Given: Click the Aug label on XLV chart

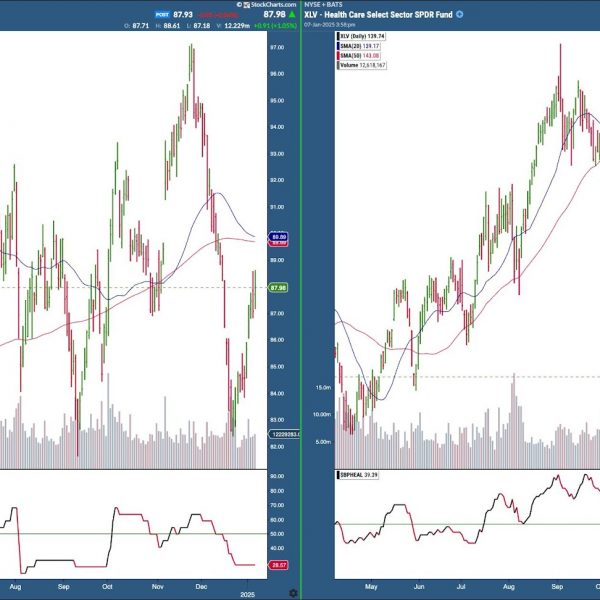Looking at the screenshot, I should [x=509, y=587].
